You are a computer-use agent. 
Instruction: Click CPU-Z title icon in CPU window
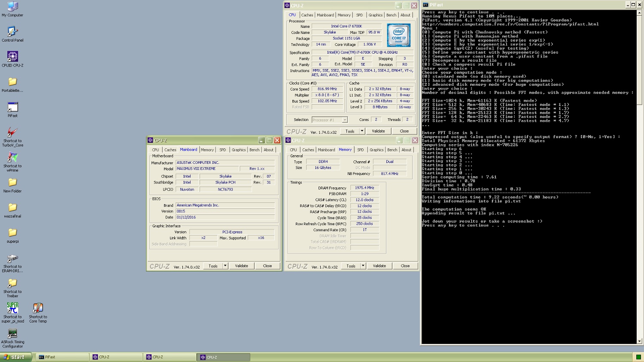[287, 6]
